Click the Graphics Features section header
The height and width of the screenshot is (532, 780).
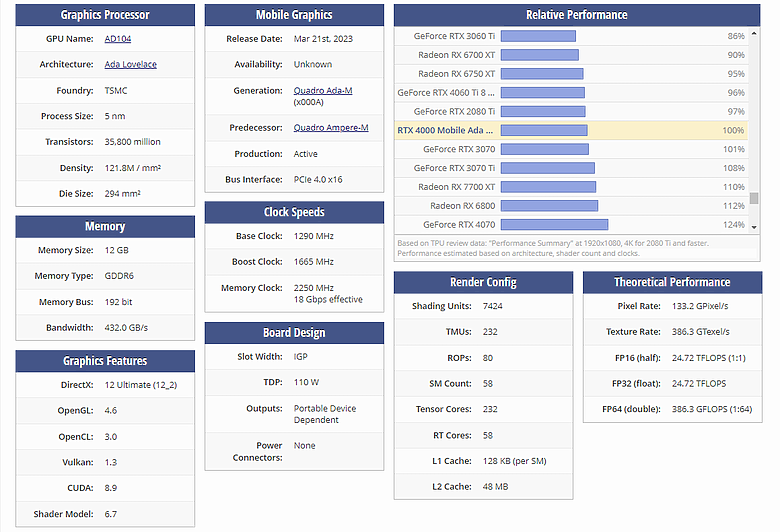tap(105, 361)
